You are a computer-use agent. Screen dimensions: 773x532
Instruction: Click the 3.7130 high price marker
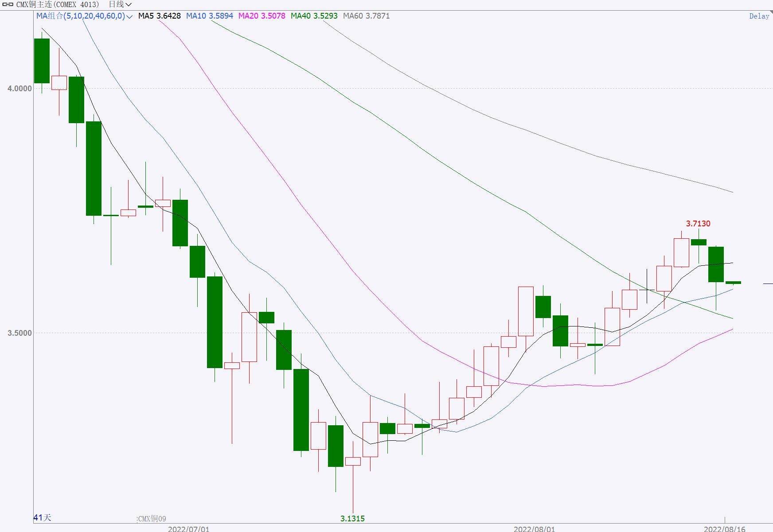(x=698, y=224)
